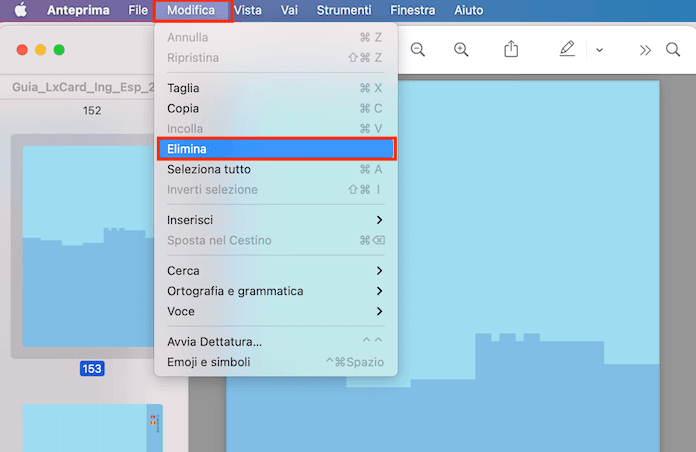Open the Vai menu
This screenshot has height=452, width=696.
tap(289, 10)
